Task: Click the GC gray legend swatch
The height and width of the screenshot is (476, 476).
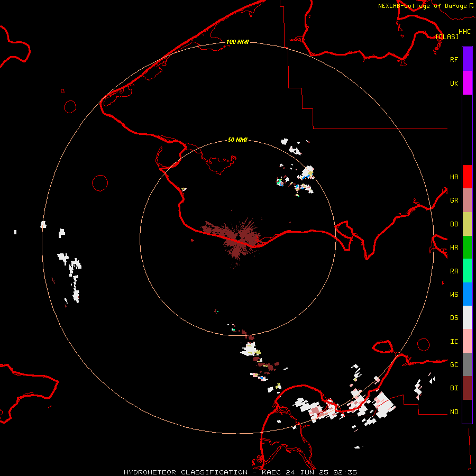Action: point(467,364)
